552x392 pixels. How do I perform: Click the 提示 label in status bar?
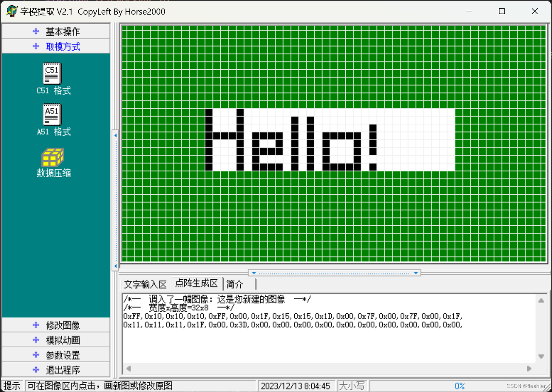12,386
